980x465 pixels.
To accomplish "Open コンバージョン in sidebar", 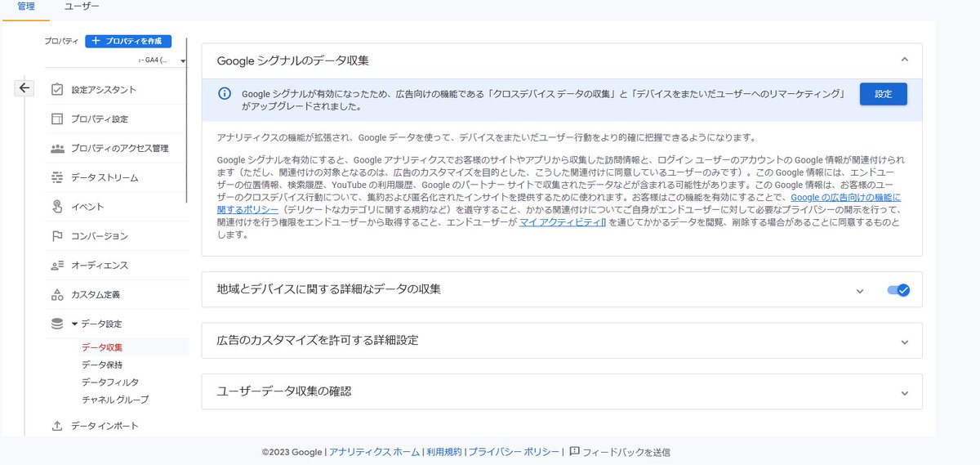I will click(x=100, y=236).
